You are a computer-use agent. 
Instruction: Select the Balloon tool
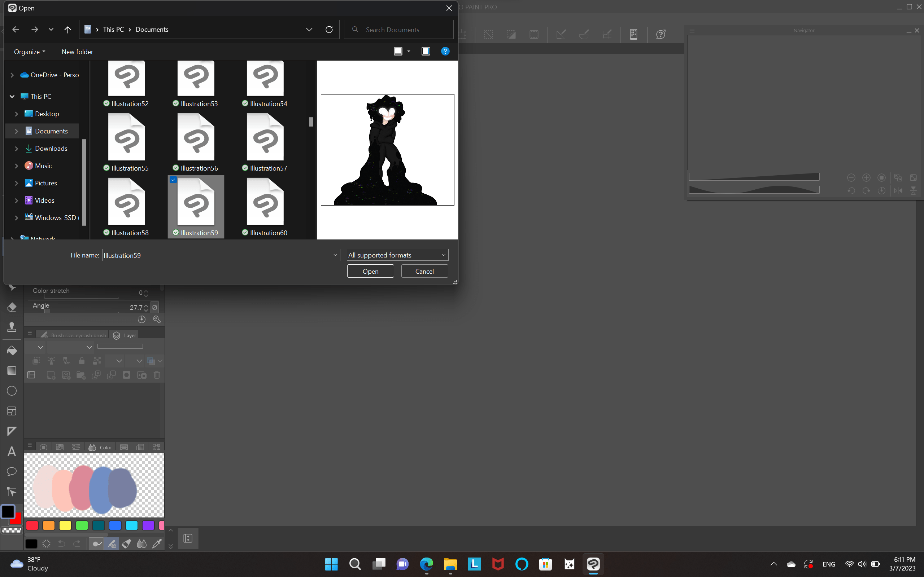[x=12, y=472]
